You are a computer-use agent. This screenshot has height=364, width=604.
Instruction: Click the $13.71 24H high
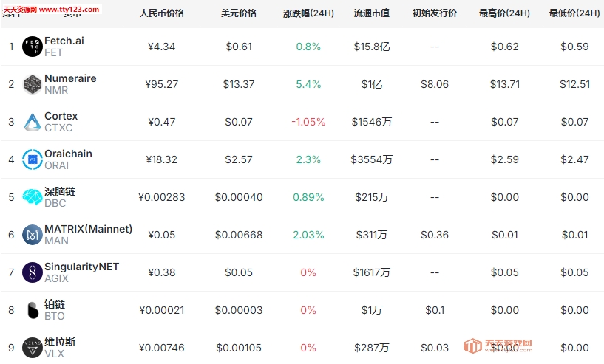coord(505,84)
